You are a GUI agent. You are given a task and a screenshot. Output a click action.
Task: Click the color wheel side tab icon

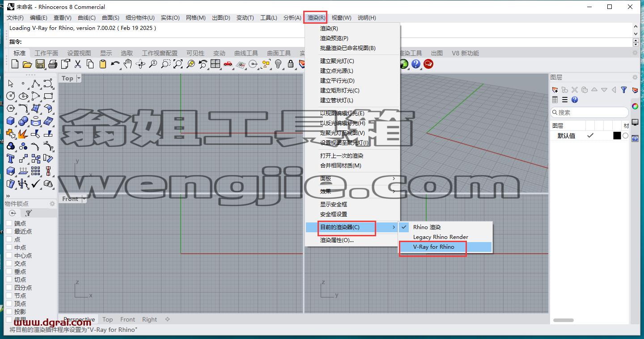pos(635,106)
